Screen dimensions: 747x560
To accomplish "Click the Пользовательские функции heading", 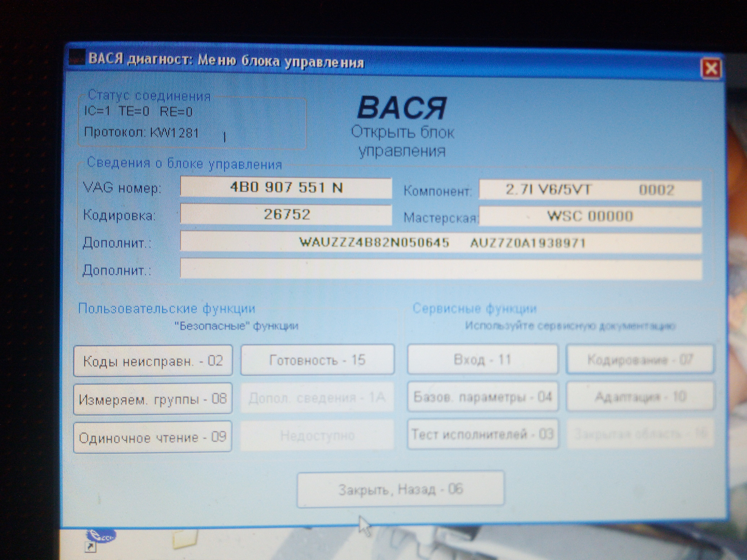I will 167,308.
